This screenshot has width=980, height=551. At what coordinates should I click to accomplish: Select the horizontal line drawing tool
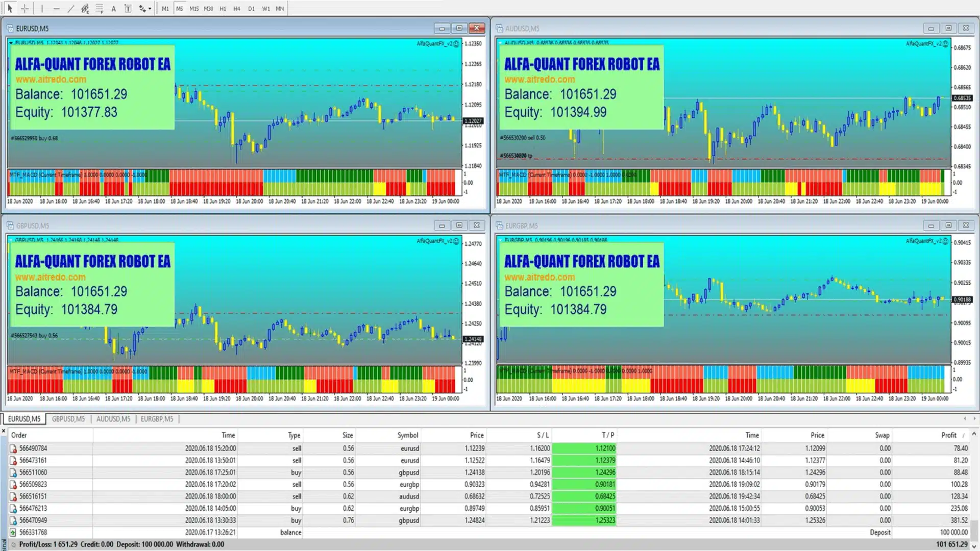(x=56, y=8)
